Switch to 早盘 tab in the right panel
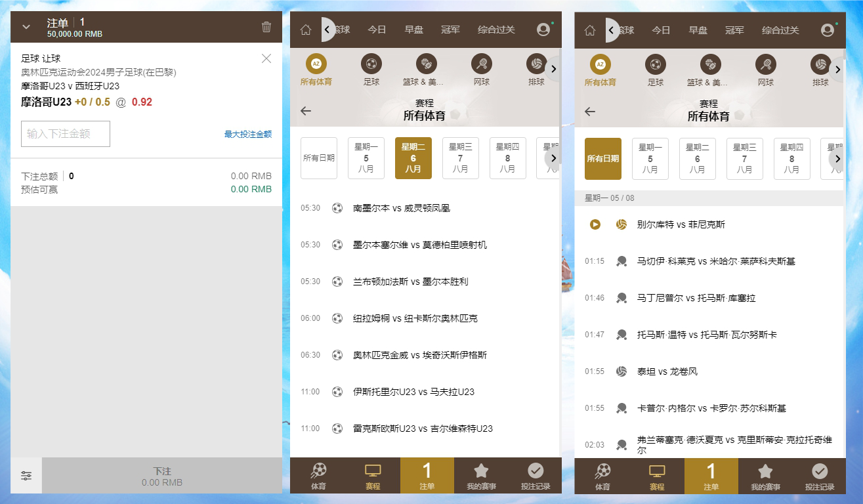Viewport: 863px width, 504px height. click(x=698, y=30)
